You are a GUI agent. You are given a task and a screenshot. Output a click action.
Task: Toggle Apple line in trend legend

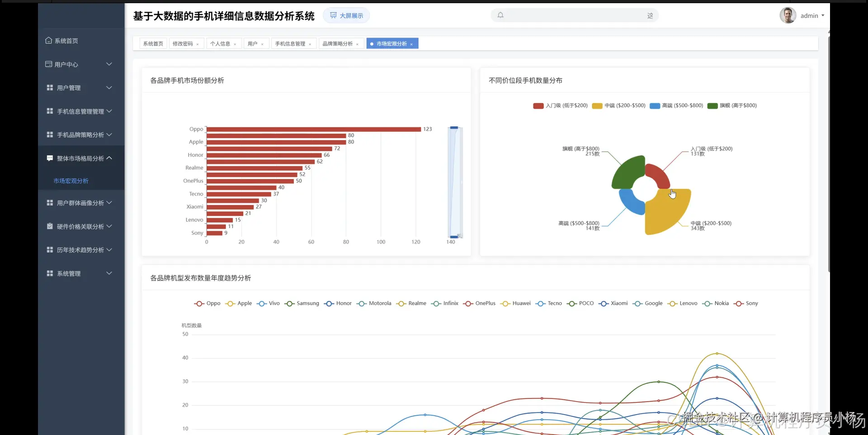239,304
